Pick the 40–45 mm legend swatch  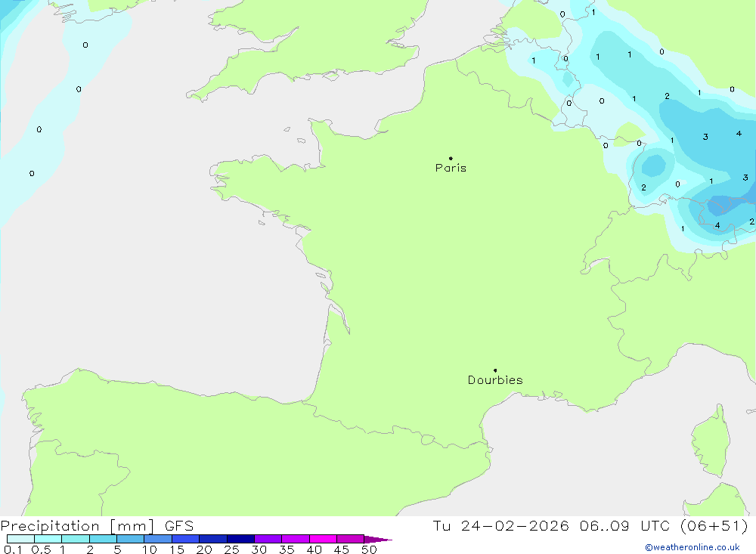click(x=323, y=539)
